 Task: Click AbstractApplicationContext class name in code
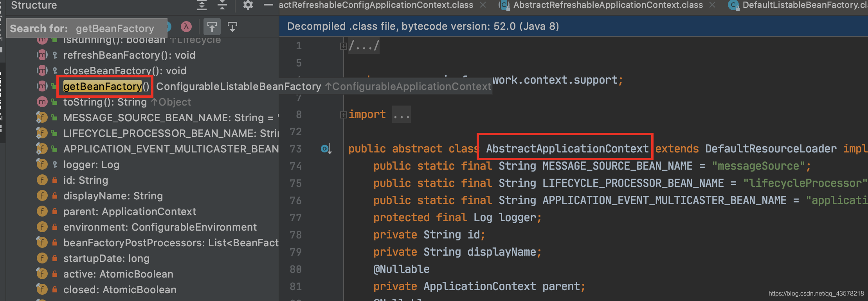click(567, 149)
